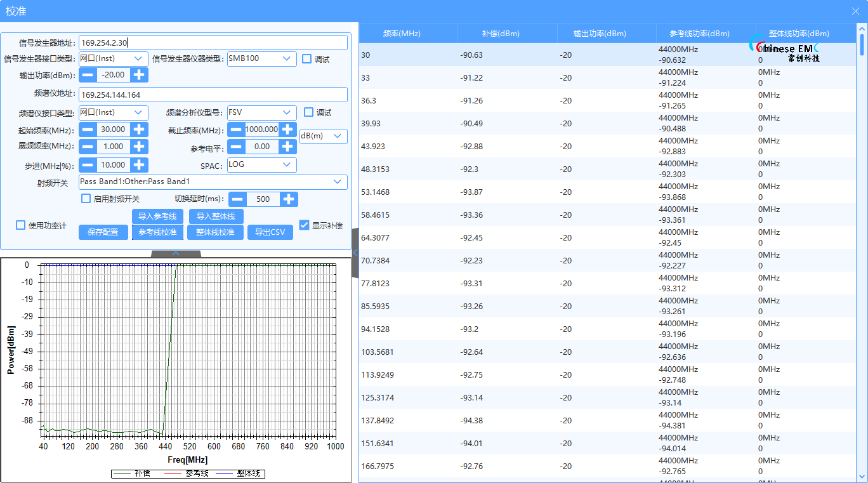Image resolution: width=868 pixels, height=483 pixels.
Task: Select row with frequency 103.5681
Action: [x=607, y=352]
